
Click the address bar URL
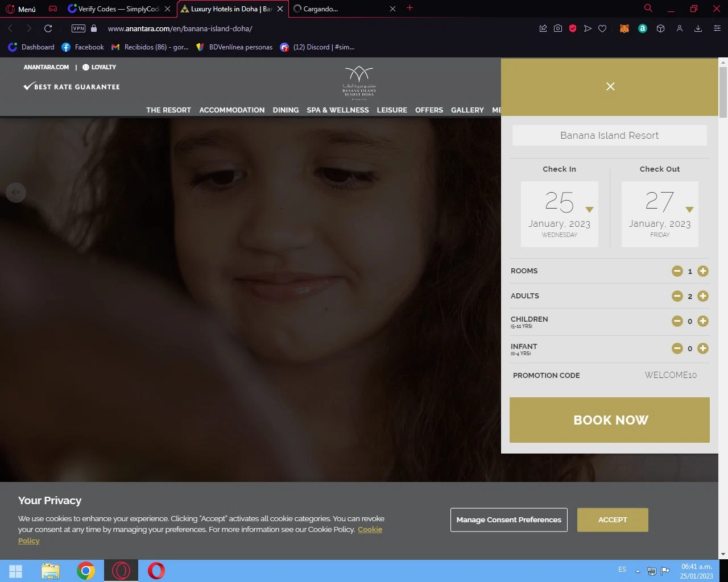[180, 28]
